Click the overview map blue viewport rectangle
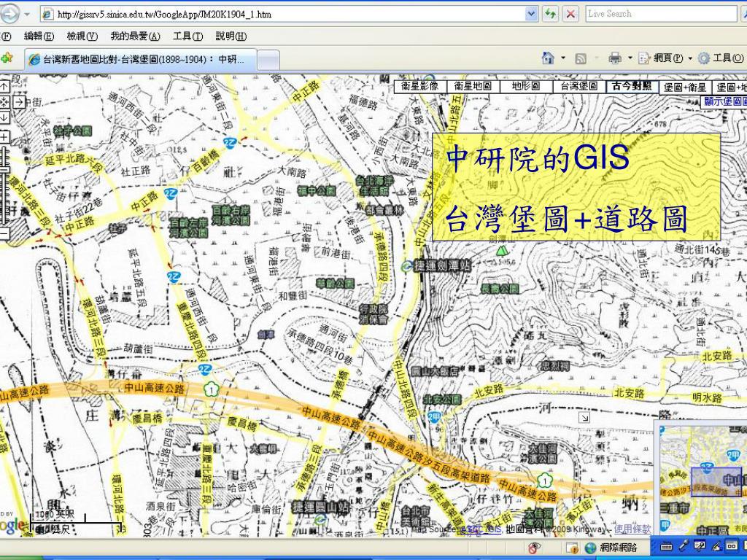This screenshot has width=747, height=560. pyautogui.click(x=716, y=483)
